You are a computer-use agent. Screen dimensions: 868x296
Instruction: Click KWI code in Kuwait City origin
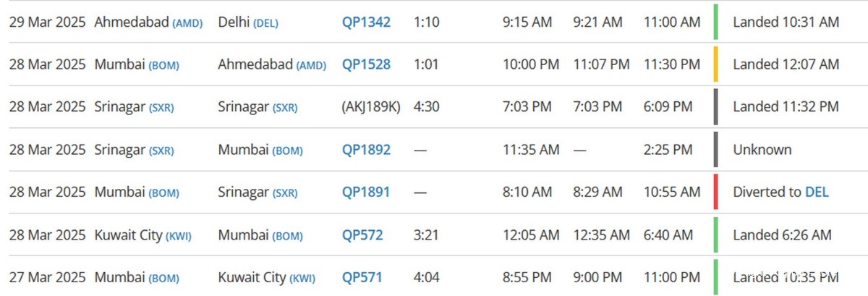click(x=179, y=236)
